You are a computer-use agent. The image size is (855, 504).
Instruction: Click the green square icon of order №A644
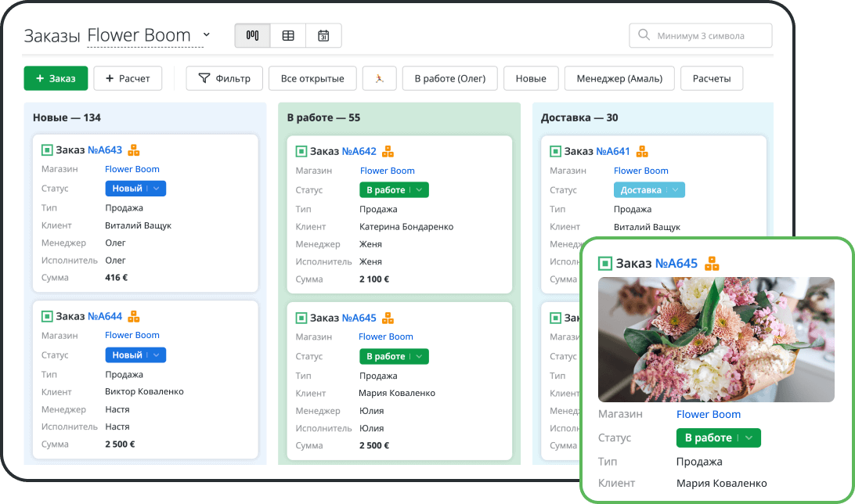47,316
